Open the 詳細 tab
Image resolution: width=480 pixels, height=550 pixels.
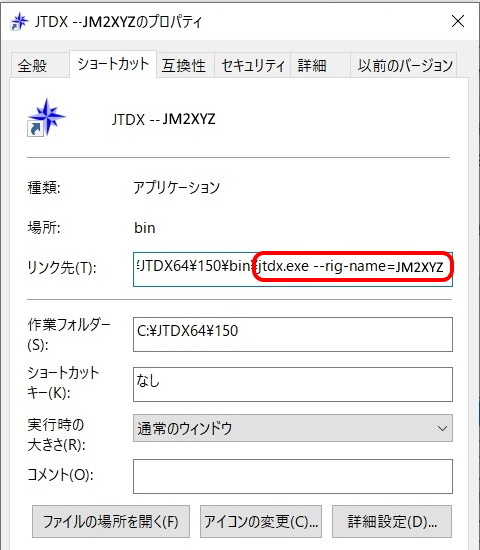coord(320,65)
